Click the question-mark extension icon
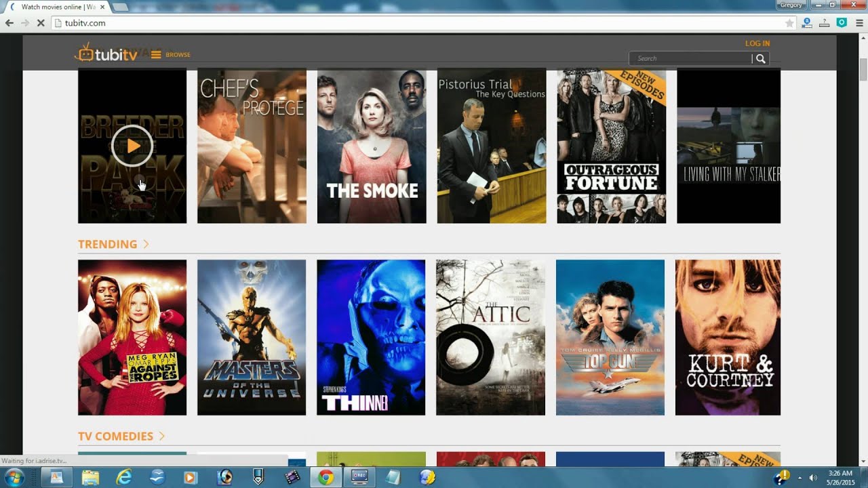The height and width of the screenshot is (488, 868). tap(824, 23)
